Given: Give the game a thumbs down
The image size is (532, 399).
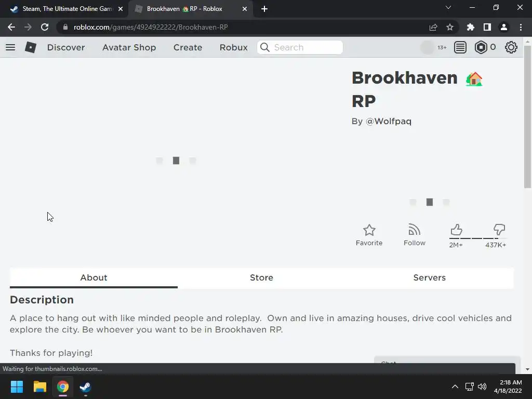Looking at the screenshot, I should pos(499,230).
